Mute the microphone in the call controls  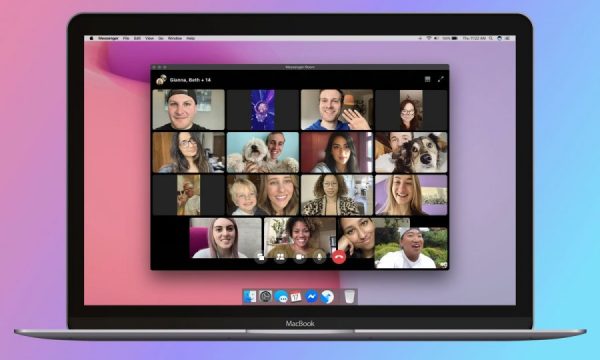pos(319,257)
